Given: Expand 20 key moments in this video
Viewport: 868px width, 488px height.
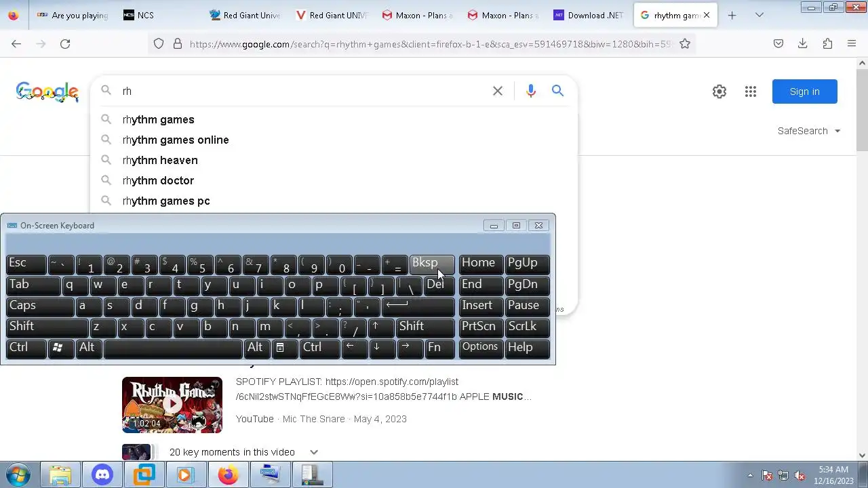Looking at the screenshot, I should pos(314,452).
